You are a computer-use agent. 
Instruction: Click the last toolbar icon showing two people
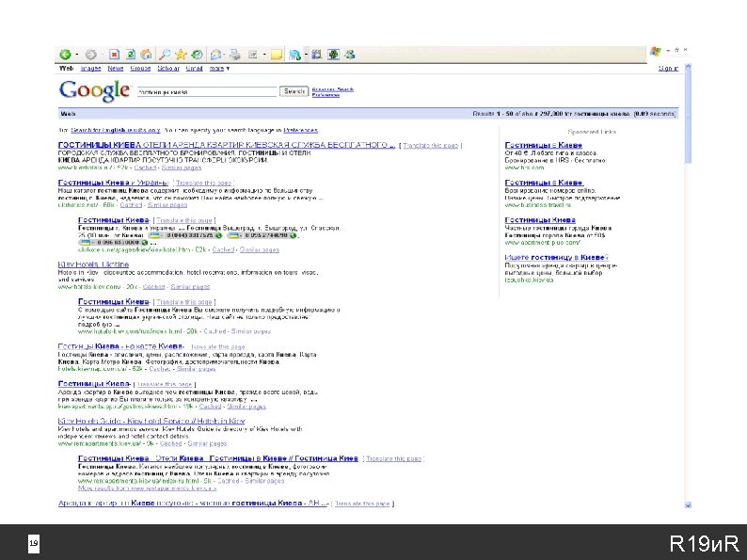pyautogui.click(x=350, y=55)
